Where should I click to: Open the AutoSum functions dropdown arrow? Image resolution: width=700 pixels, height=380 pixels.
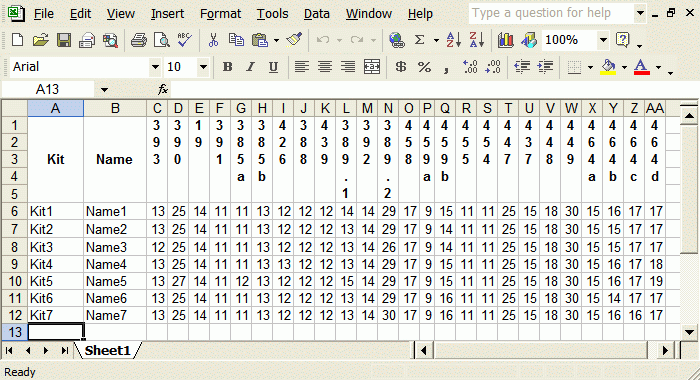(x=436, y=41)
